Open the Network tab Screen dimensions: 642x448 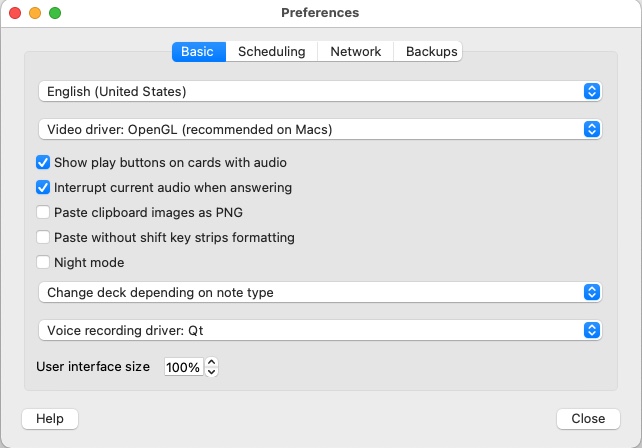(x=355, y=52)
